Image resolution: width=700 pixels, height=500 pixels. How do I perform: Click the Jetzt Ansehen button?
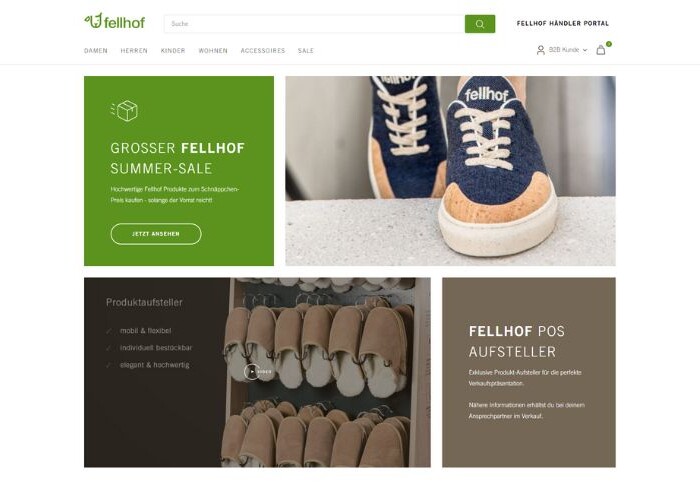156,234
